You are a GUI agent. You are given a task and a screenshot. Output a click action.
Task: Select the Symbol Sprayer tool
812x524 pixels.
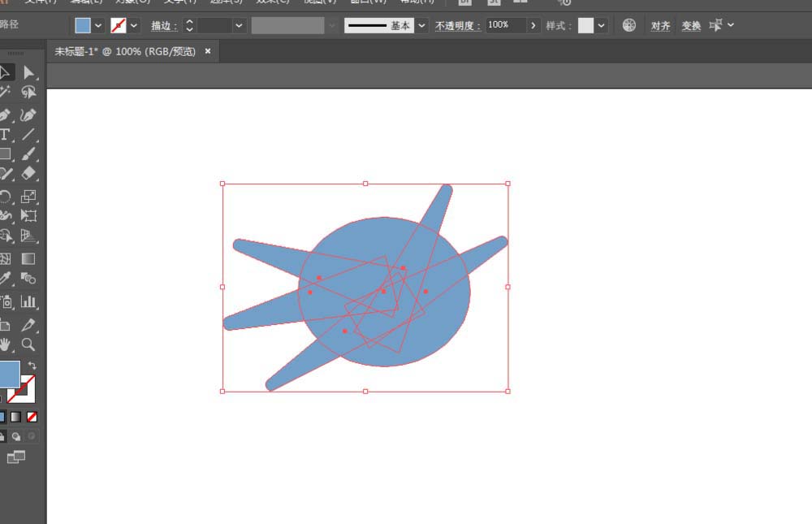tap(5, 301)
